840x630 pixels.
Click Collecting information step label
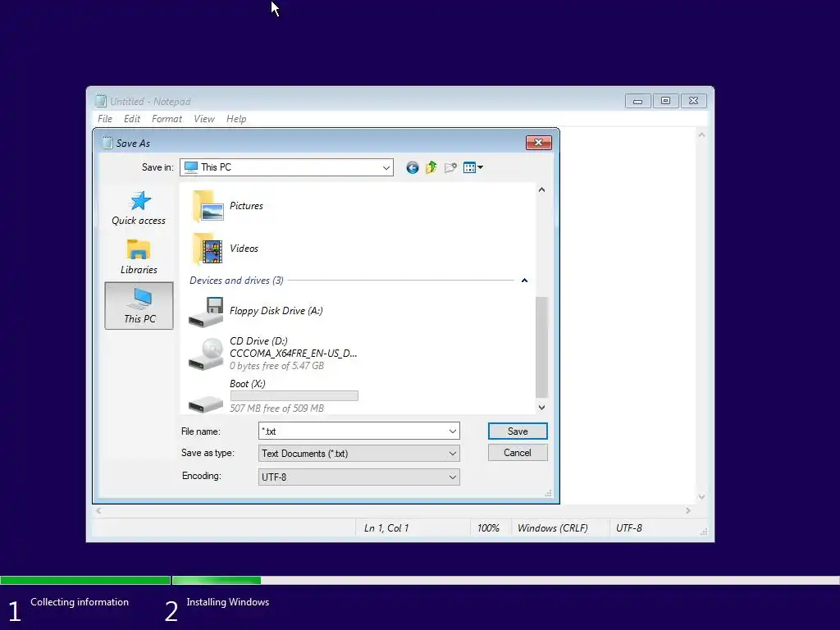80,602
